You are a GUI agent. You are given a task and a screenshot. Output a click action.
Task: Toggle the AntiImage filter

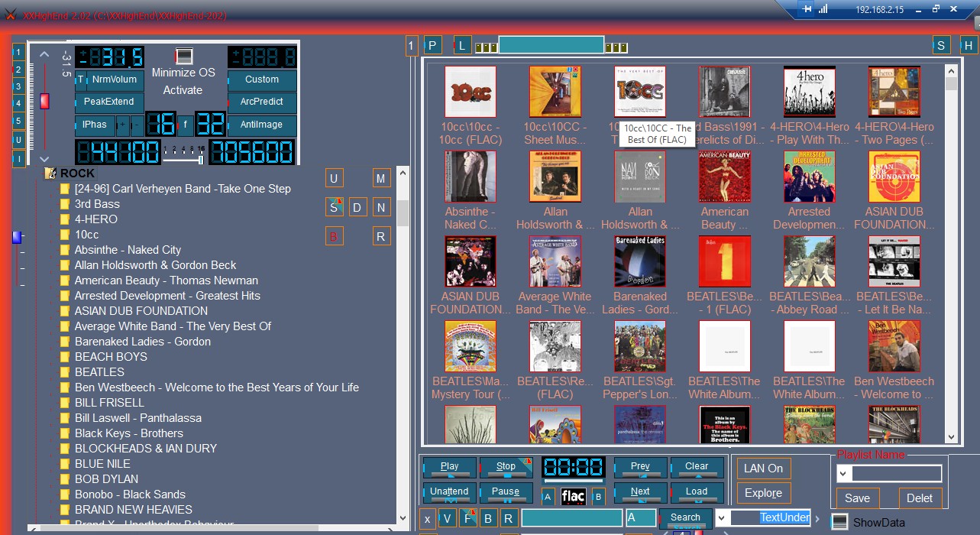click(262, 125)
